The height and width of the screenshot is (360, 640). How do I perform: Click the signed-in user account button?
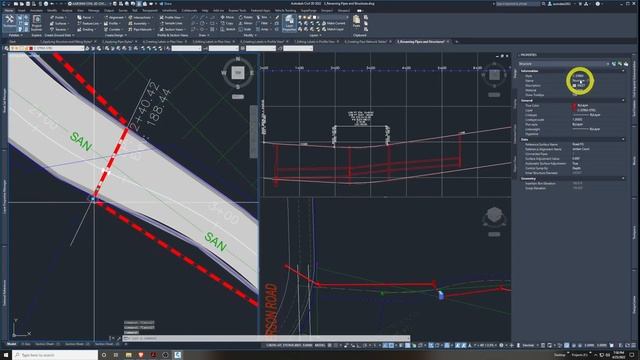(x=562, y=4)
